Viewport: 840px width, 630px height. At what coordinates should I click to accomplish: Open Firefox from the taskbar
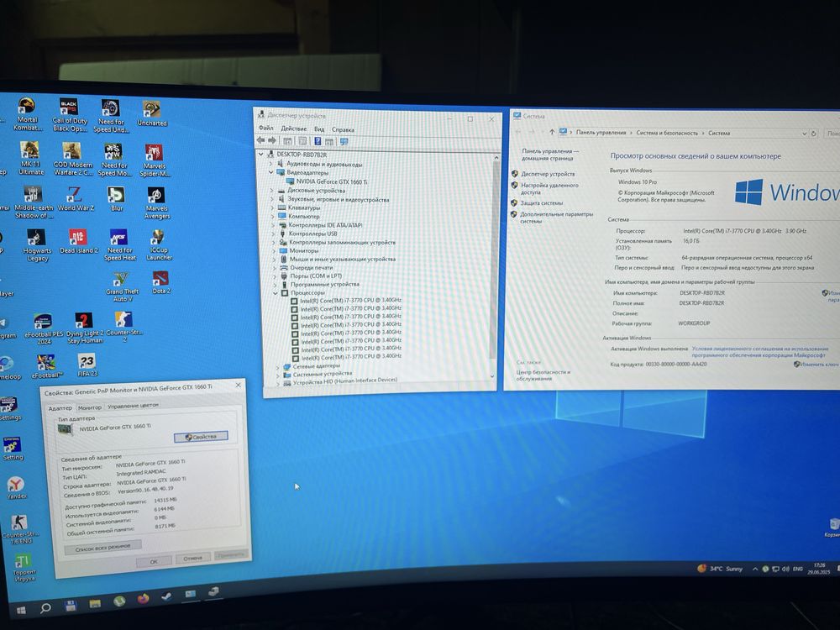[143, 598]
